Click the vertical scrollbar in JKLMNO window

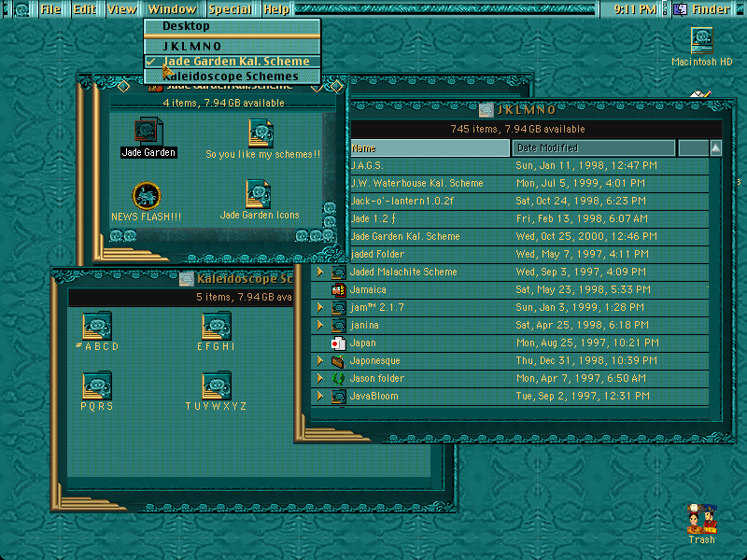pos(715,281)
